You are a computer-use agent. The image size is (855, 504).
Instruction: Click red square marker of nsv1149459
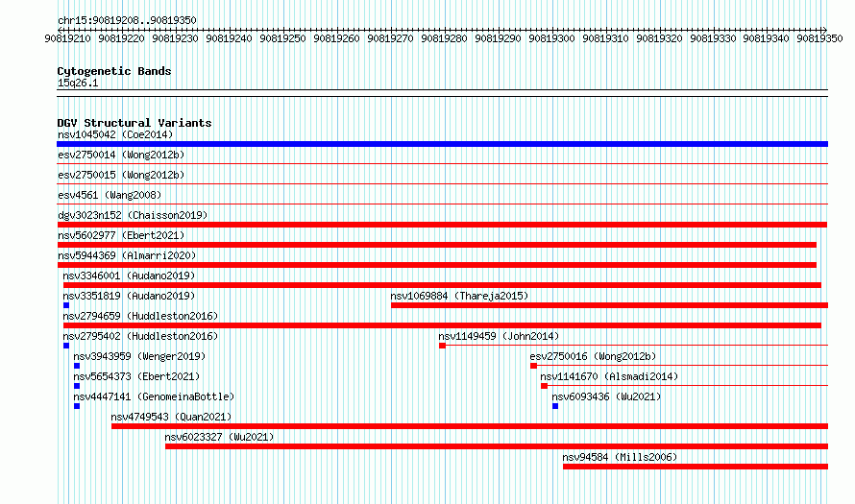point(442,346)
